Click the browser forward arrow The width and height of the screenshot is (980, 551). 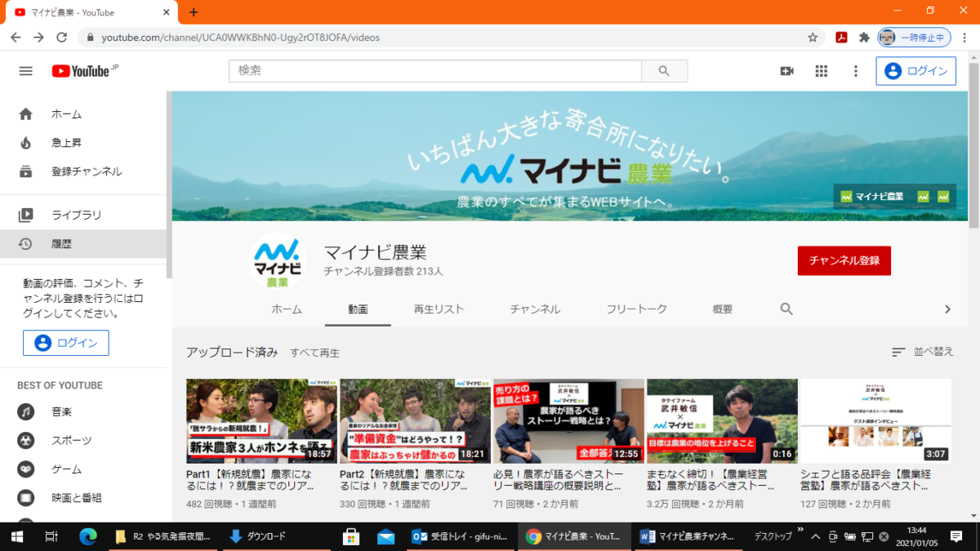38,38
